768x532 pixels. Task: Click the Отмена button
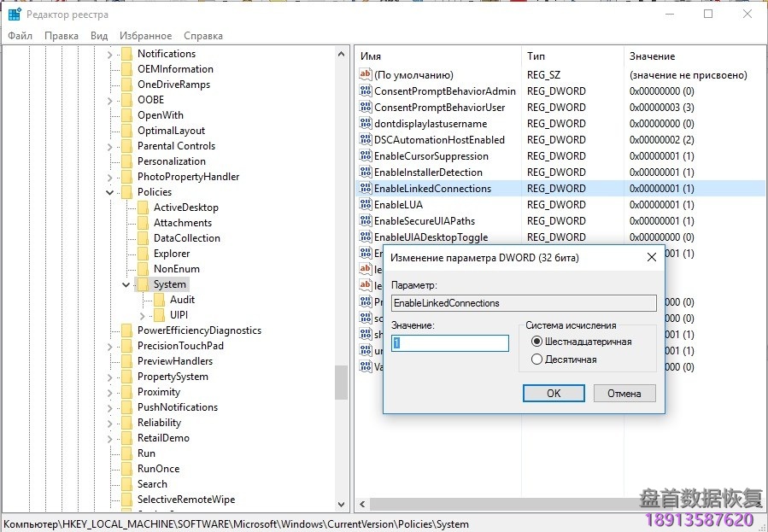(624, 393)
